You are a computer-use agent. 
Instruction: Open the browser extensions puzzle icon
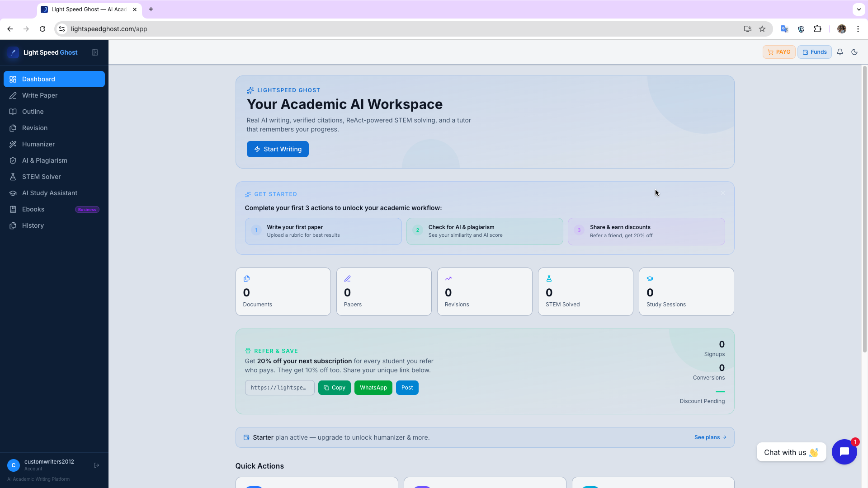[817, 29]
